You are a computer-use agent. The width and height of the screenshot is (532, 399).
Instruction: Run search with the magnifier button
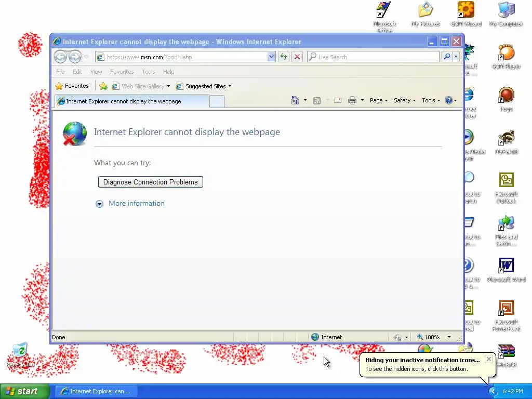447,57
